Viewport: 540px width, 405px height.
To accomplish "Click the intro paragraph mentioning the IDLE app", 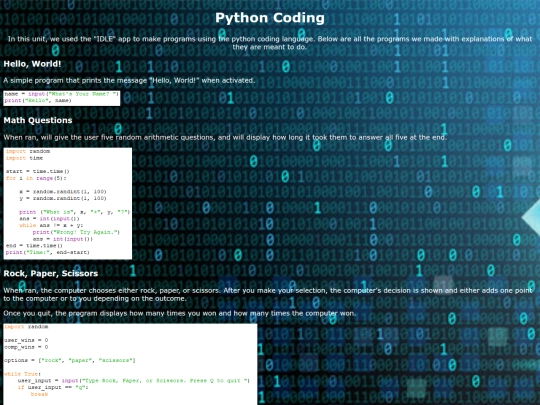I will [x=270, y=43].
